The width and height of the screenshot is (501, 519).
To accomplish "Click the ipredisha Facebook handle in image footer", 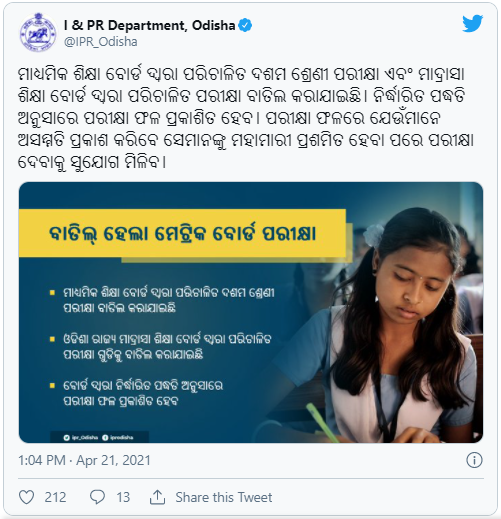I will coord(118,437).
